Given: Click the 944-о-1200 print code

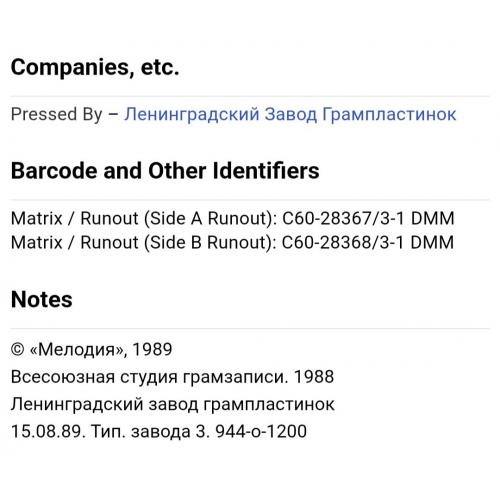Looking at the screenshot, I should click(261, 431).
